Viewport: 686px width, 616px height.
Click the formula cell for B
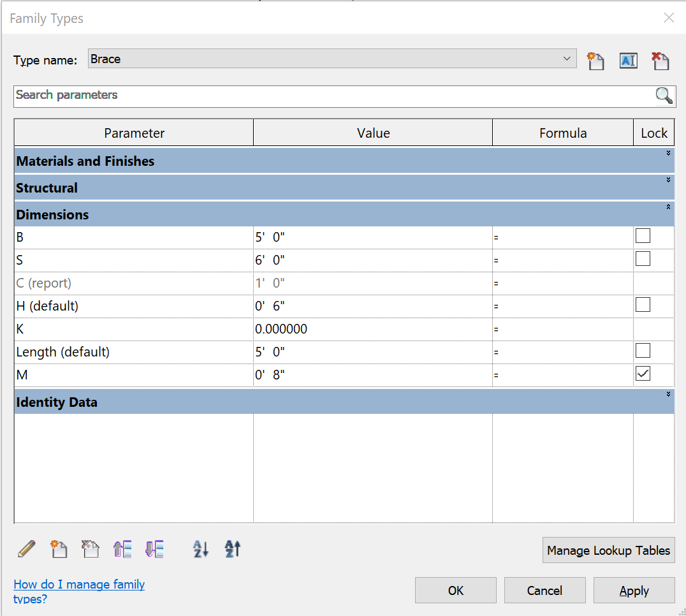click(x=563, y=238)
